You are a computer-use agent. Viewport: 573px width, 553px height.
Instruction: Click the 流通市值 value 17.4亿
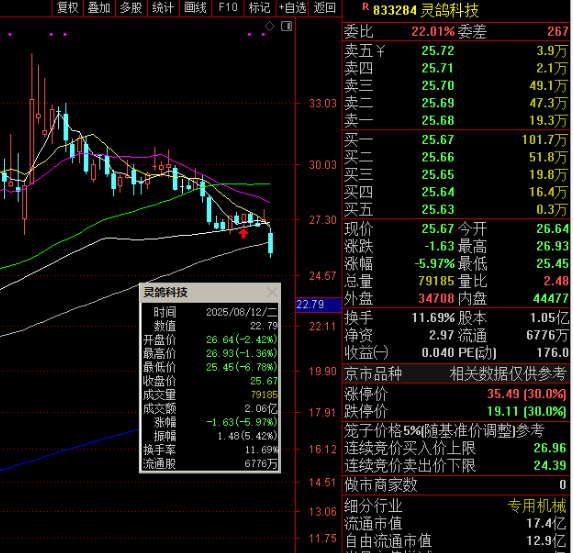coord(546,524)
